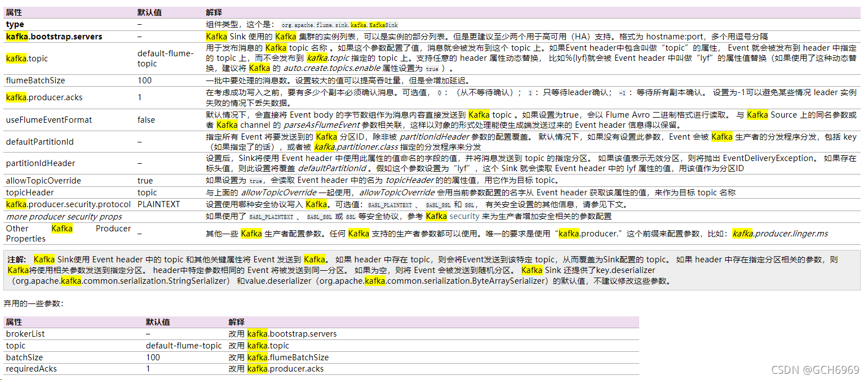This screenshot has height=380, width=868.
Task: Select the brokerList deprecated parameter row
Action: (x=25, y=333)
